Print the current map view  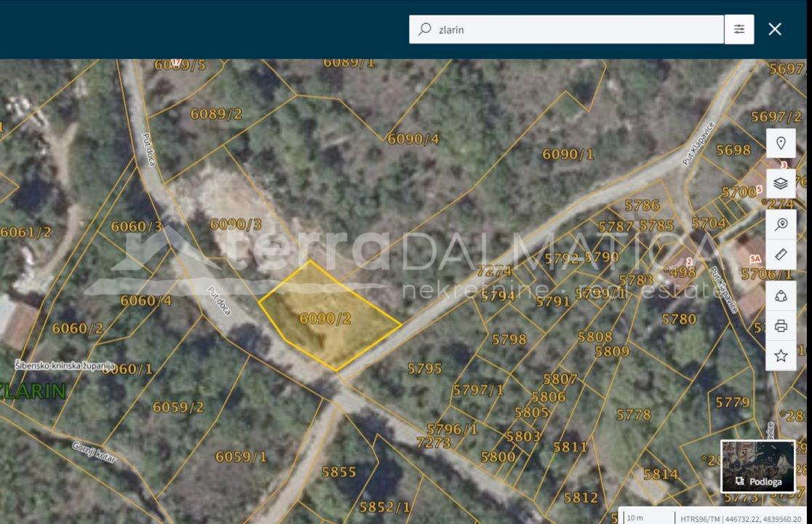tap(781, 326)
